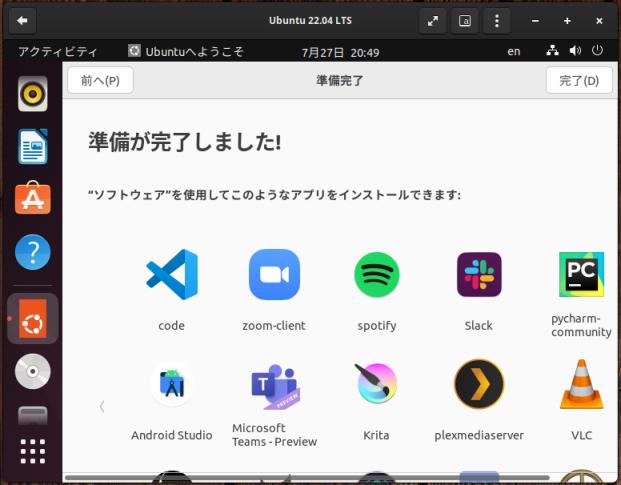Click the dock icon just above the apps grid
This screenshot has width=621, height=485.
click(33, 415)
